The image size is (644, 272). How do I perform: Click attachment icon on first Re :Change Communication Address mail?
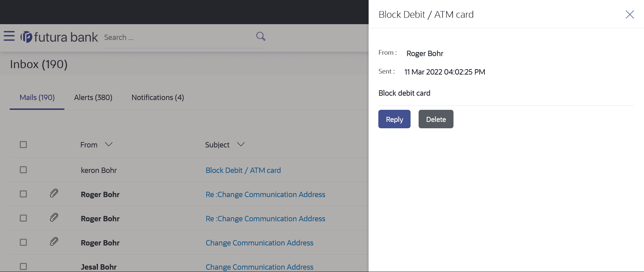[54, 193]
